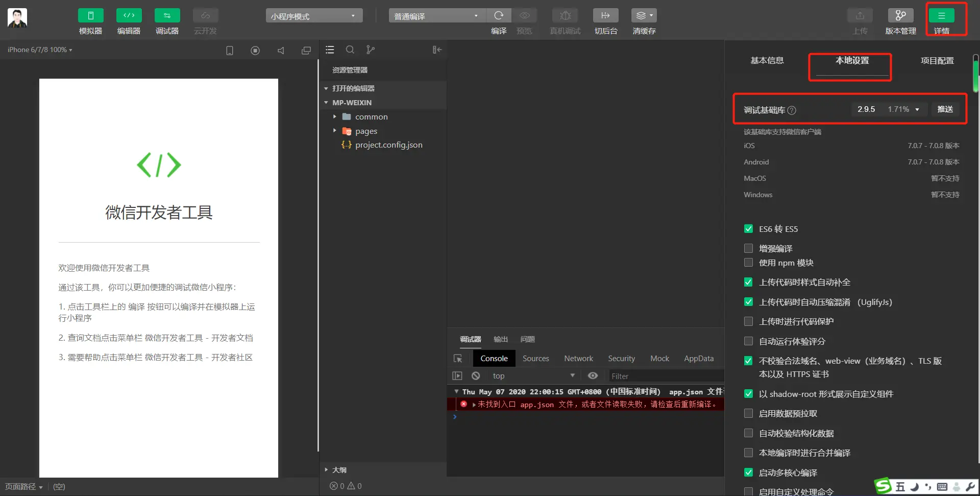Switch to the 项目配置 tab
Screen dimensions: 980x496
coord(937,60)
